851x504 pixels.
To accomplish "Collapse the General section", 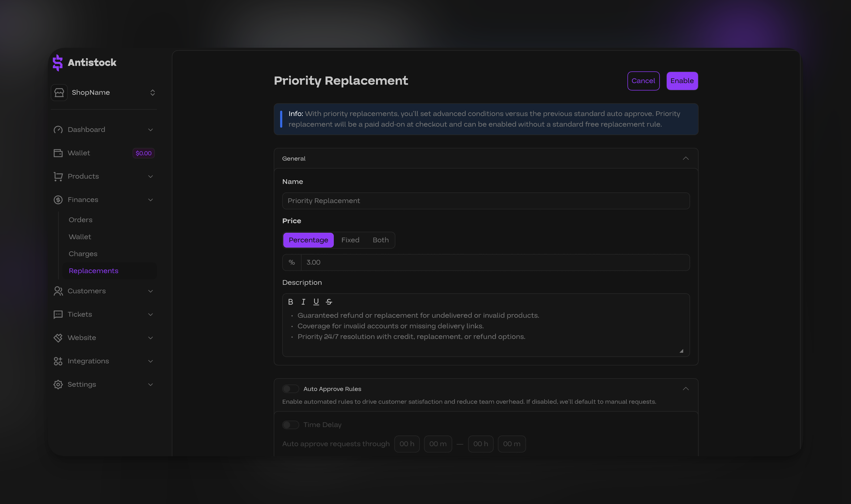I will coord(686,158).
